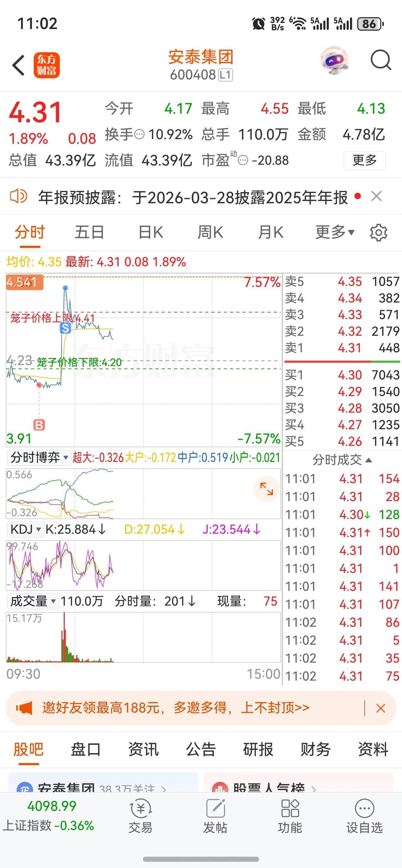Screen dimensions: 402x868
Task: Open the 成交量 indicator dropdown
Action: pos(33,601)
